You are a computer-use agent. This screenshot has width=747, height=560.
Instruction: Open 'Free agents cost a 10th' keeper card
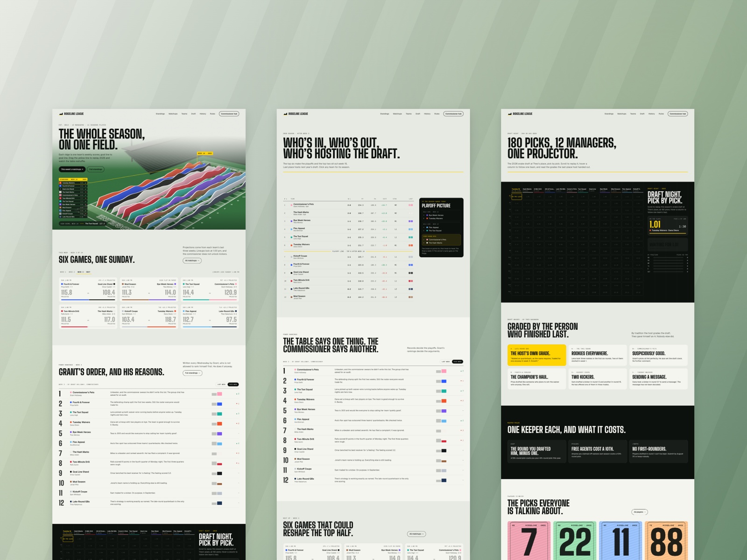click(x=597, y=451)
